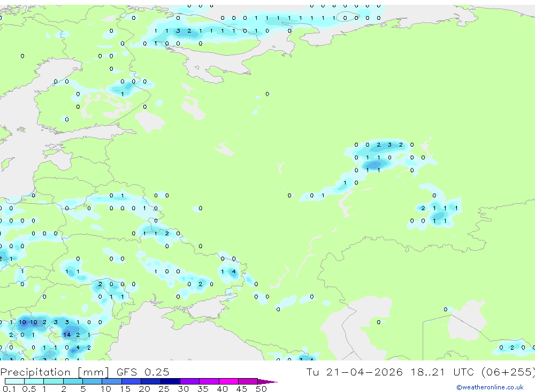The width and height of the screenshot is (535, 392).
Task: Select legend swatch between 2 and 5
Action: pos(73,381)
